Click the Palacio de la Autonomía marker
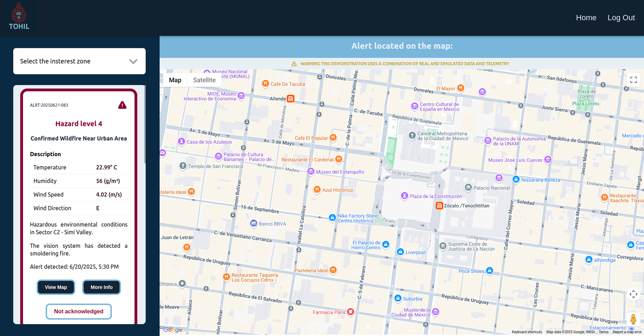The image size is (644, 336). 488,141
